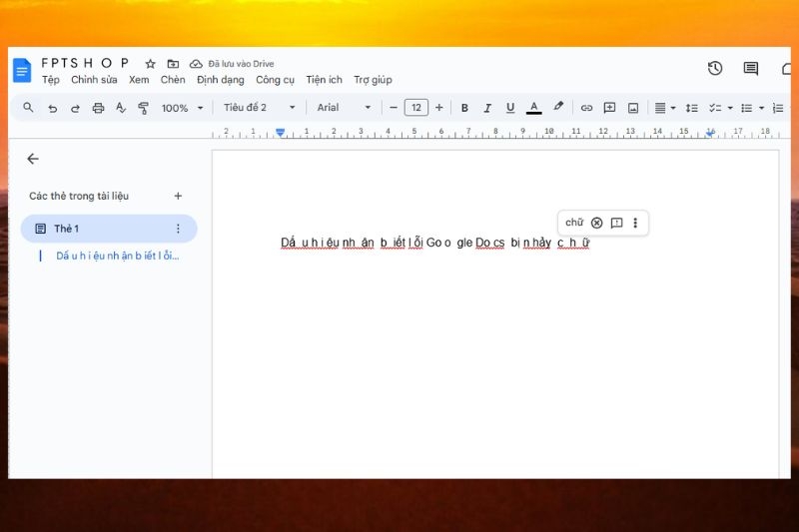Open the Công cụ menu
799x532 pixels.
276,80
